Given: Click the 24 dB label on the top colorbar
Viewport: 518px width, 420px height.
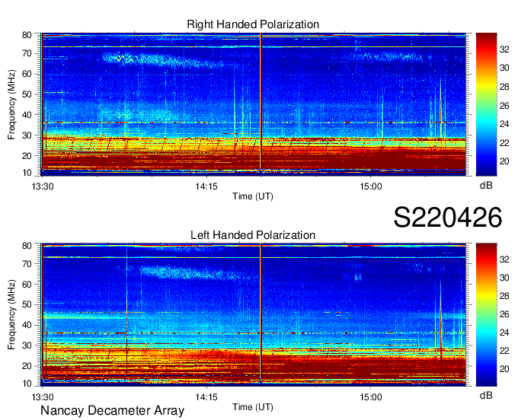Looking at the screenshot, I should 504,124.
